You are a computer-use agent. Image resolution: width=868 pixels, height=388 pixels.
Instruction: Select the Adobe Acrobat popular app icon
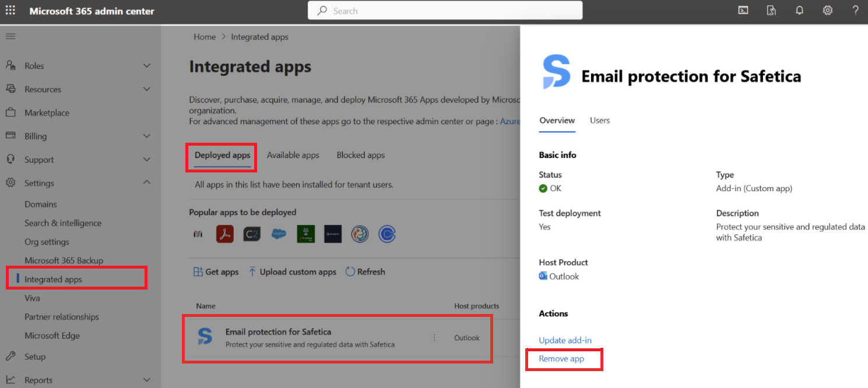[x=225, y=234]
